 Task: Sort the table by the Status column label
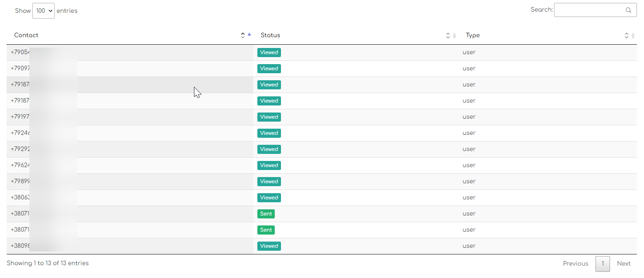click(x=270, y=35)
